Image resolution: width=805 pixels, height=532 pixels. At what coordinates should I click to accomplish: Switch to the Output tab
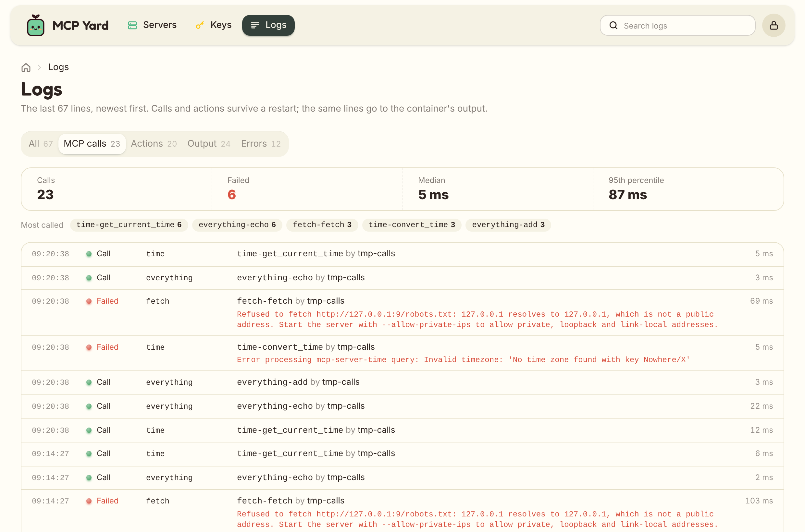click(209, 144)
